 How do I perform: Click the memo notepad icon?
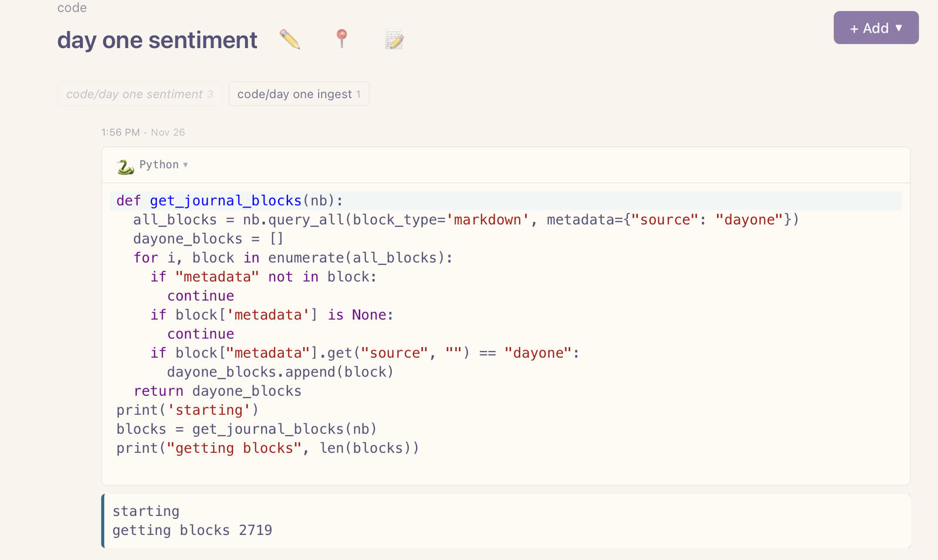click(394, 40)
